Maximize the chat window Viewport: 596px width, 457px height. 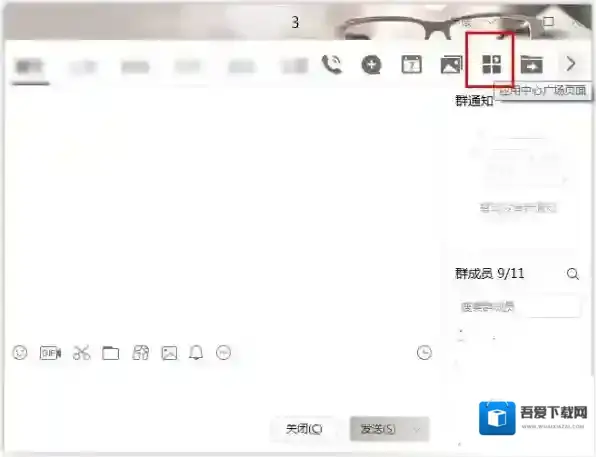pyautogui.click(x=548, y=21)
